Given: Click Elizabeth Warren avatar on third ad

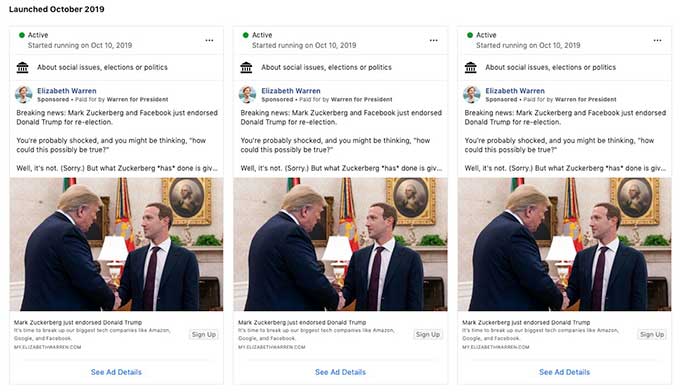Looking at the screenshot, I should point(472,95).
